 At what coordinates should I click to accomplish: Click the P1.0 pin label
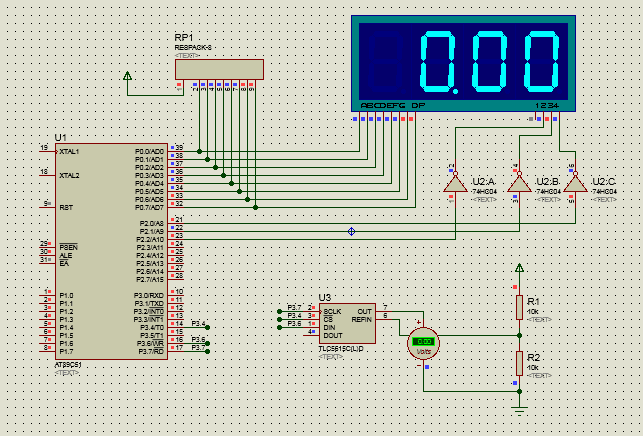click(66, 296)
